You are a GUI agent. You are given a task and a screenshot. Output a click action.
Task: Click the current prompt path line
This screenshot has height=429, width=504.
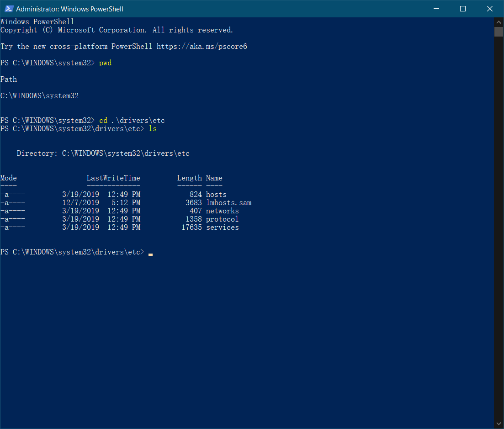(x=73, y=252)
